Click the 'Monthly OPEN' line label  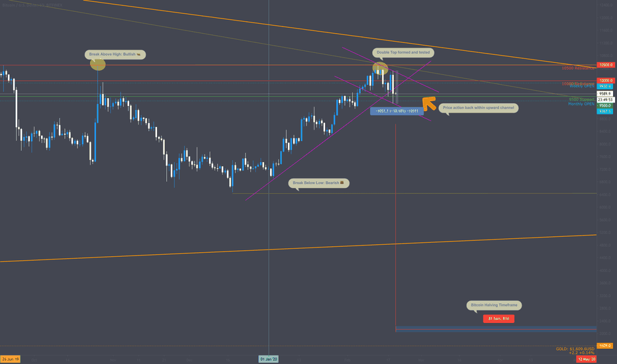581,104
